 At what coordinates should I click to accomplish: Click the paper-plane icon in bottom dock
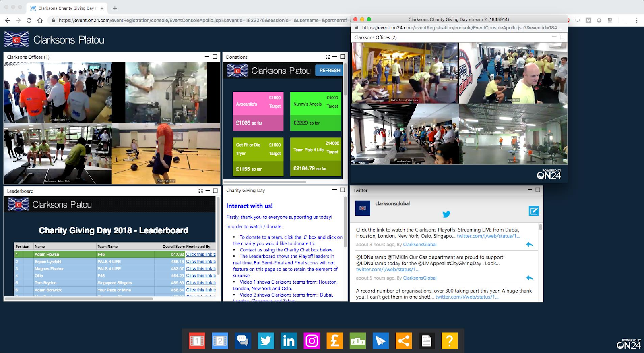click(x=380, y=341)
